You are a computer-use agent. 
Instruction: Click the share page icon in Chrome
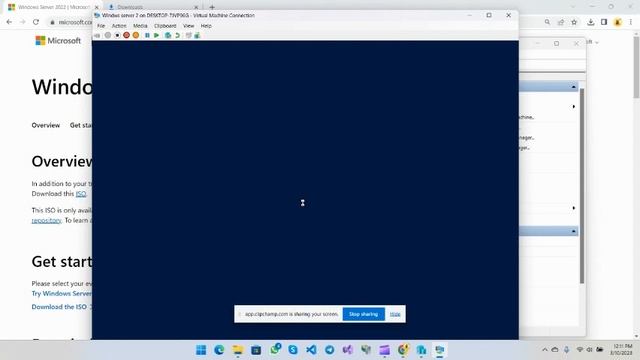[561, 22]
